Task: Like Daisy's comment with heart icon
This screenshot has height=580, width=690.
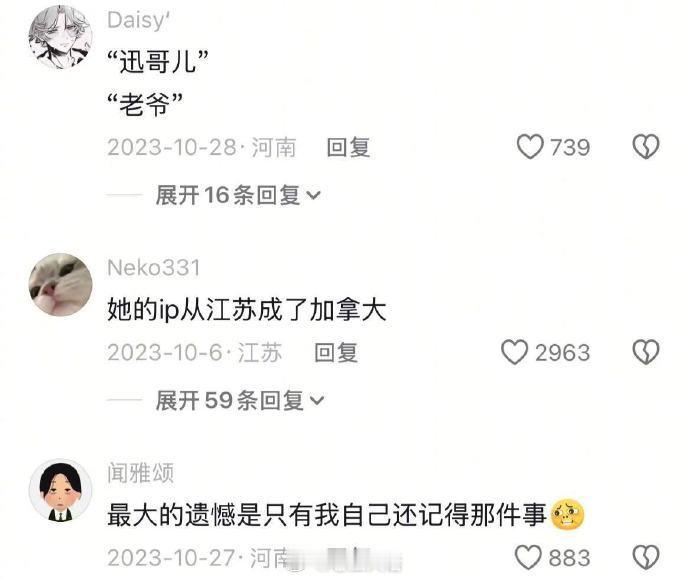Action: 530,147
